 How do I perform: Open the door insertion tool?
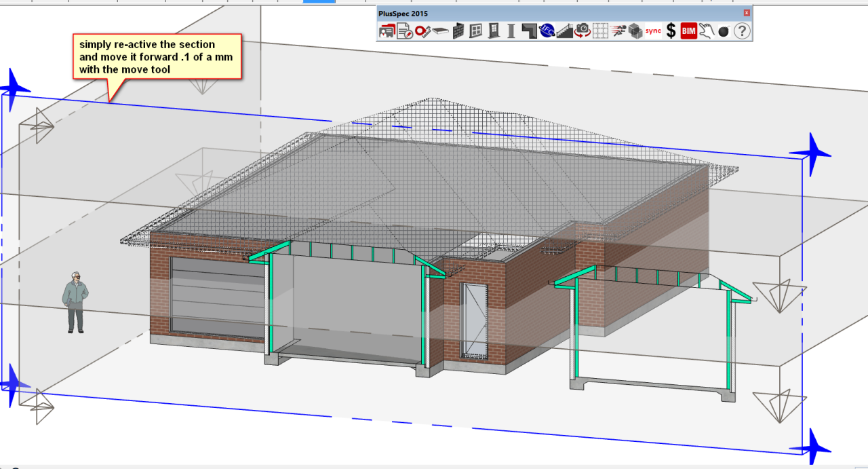click(494, 31)
